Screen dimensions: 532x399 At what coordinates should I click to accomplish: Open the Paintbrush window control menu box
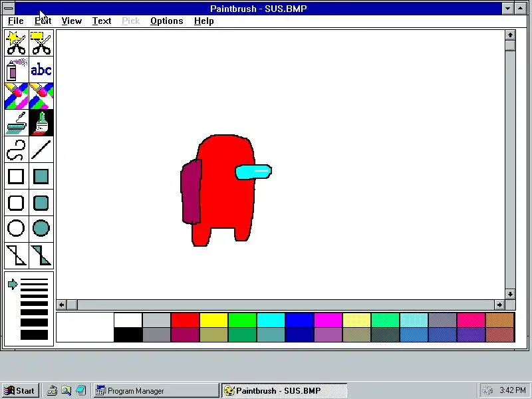(9, 9)
